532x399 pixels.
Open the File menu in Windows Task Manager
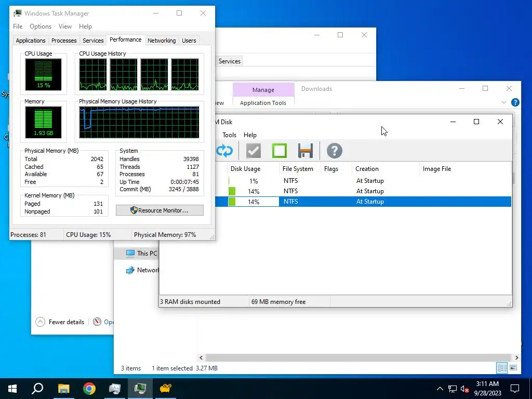[x=18, y=26]
